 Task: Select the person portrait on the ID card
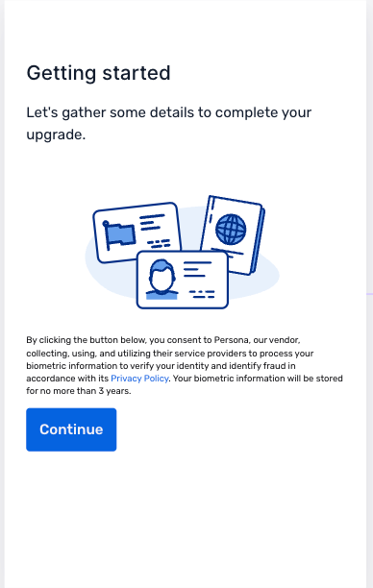(x=162, y=280)
